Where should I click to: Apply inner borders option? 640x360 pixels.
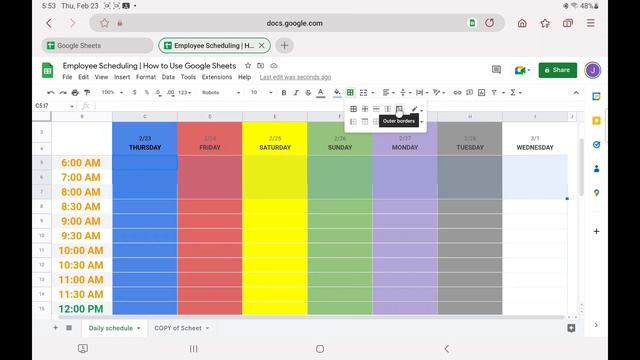tap(365, 109)
